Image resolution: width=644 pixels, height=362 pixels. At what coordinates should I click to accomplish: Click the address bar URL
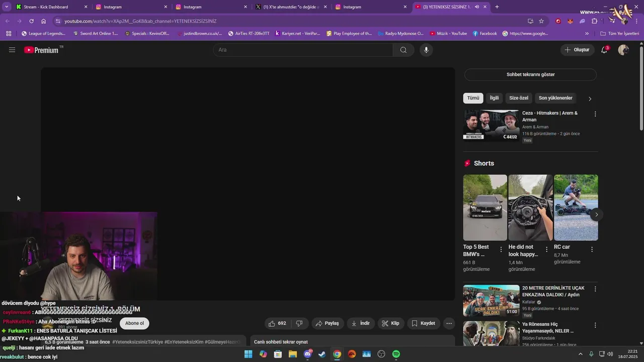click(140, 21)
